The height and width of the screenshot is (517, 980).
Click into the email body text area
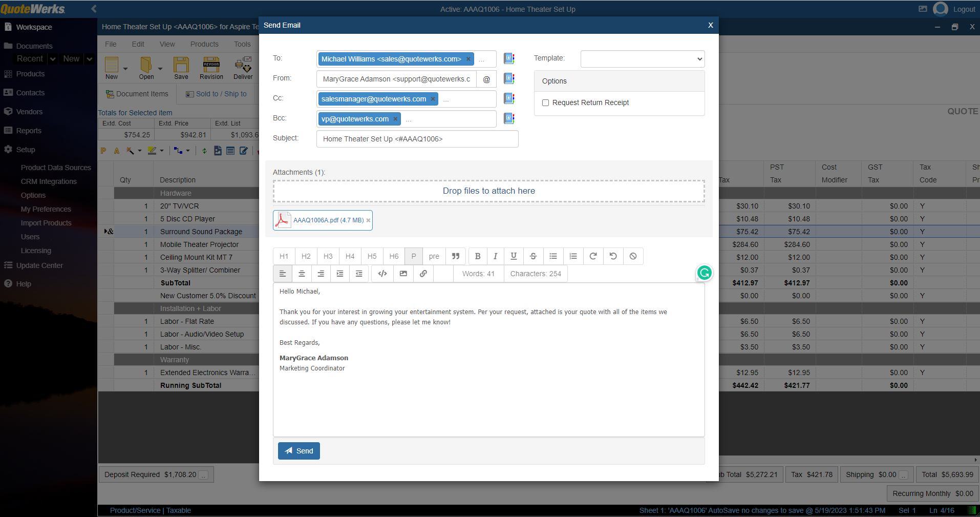click(x=489, y=360)
